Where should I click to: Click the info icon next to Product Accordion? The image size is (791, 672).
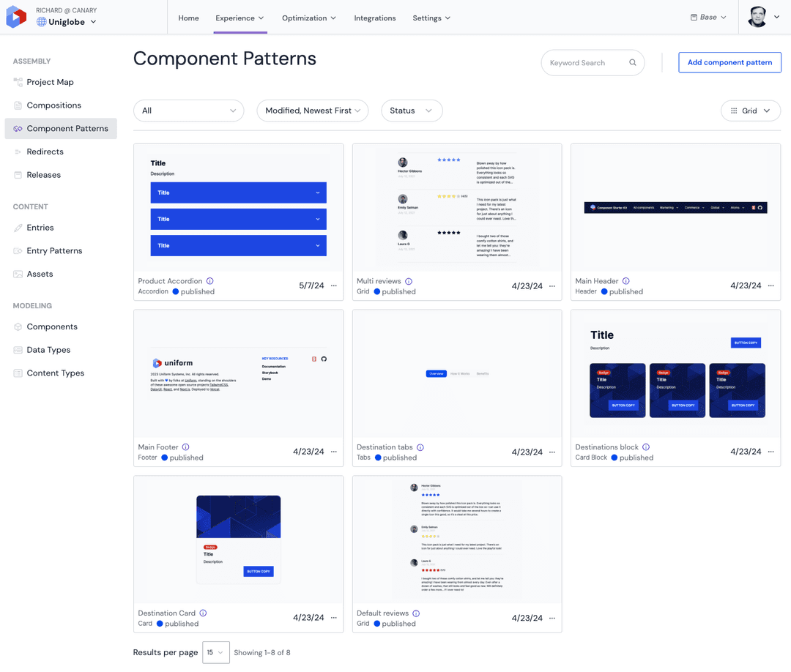point(210,280)
